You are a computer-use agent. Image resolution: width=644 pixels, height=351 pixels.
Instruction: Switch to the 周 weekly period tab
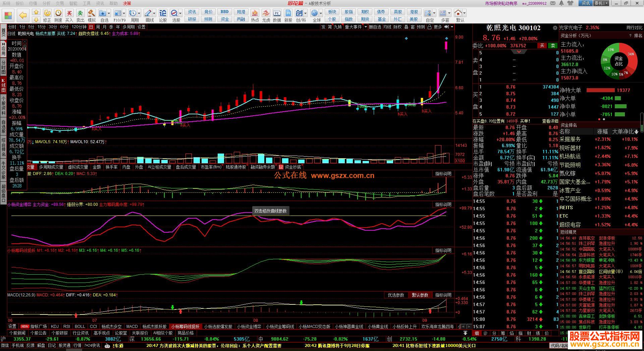[x=98, y=27]
